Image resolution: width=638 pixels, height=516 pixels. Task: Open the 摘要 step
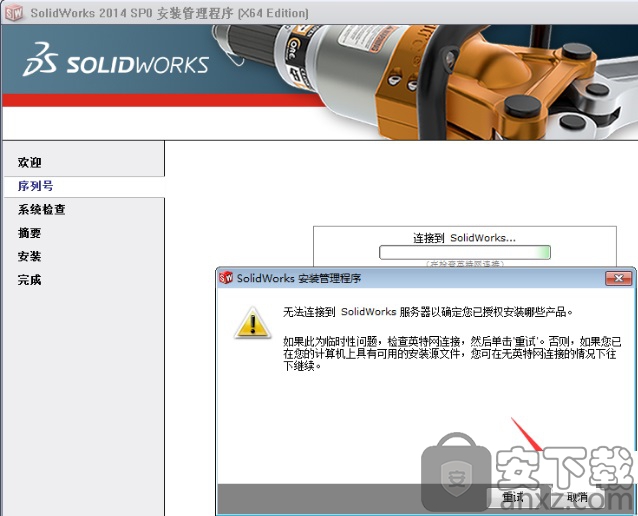coord(29,233)
